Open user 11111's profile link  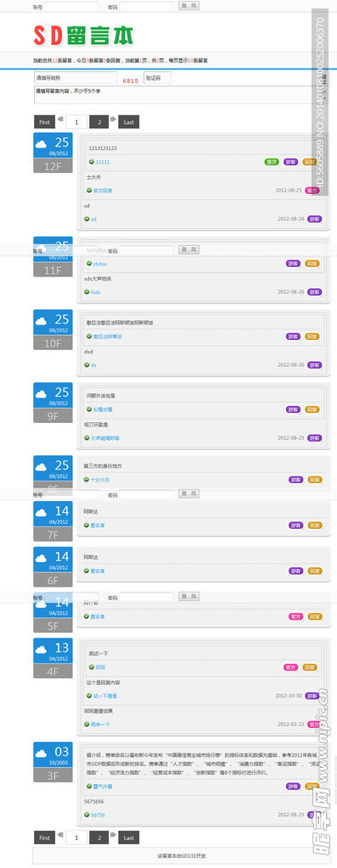[x=103, y=162]
